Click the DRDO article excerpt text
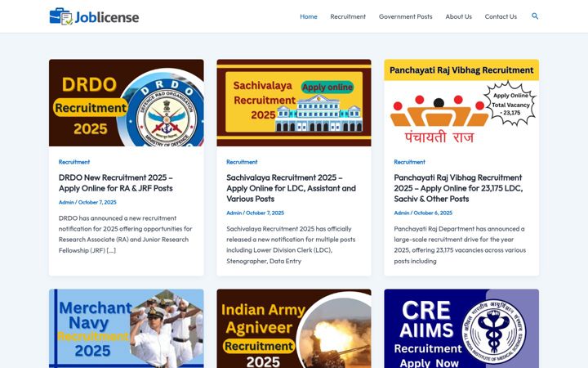The height and width of the screenshot is (368, 588). point(125,235)
